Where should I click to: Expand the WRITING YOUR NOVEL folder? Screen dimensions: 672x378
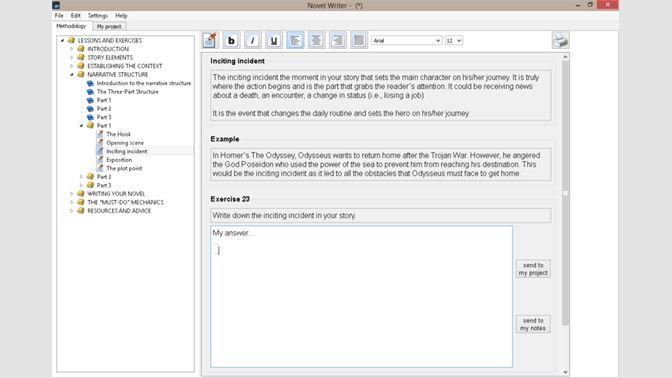(x=72, y=194)
